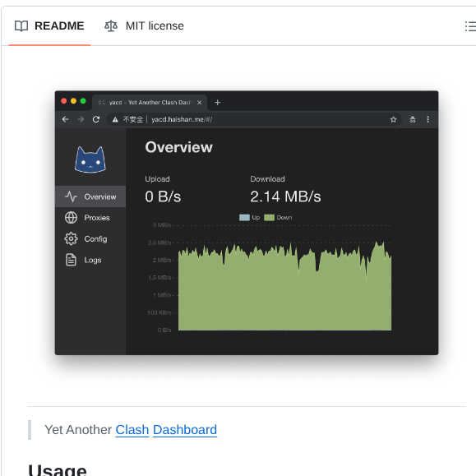Click the Overview activity pulse icon

(x=71, y=196)
